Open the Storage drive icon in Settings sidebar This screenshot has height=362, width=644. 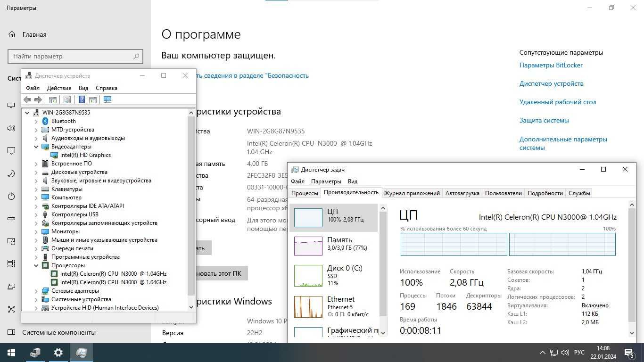point(11,219)
